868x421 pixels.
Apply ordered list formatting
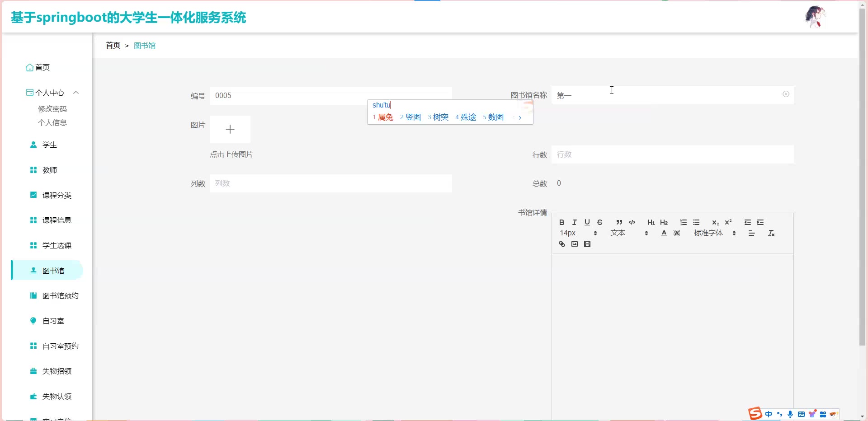684,222
